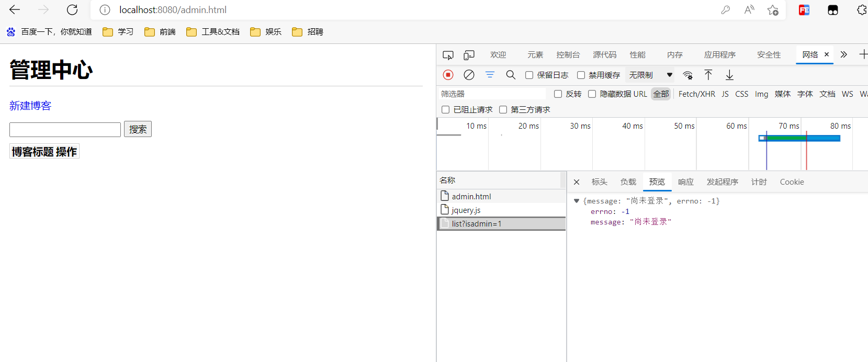View the 计时 tab
The height and width of the screenshot is (362, 868).
point(759,182)
